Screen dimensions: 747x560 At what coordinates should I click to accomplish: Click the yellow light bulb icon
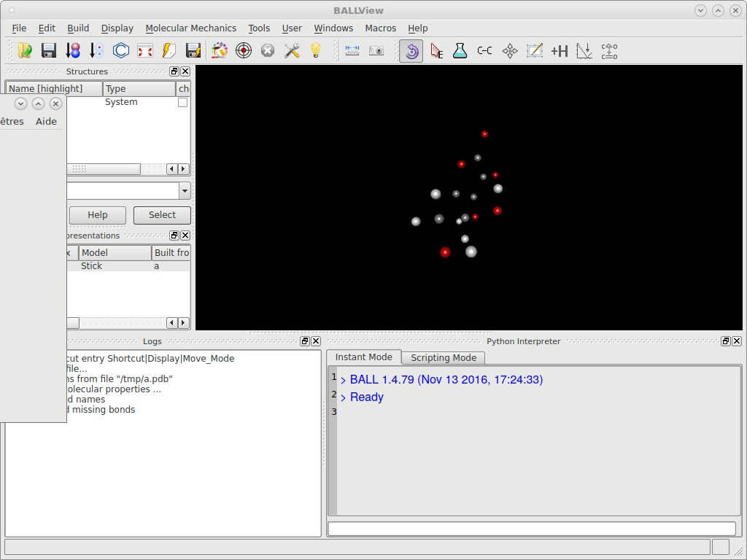tap(316, 50)
